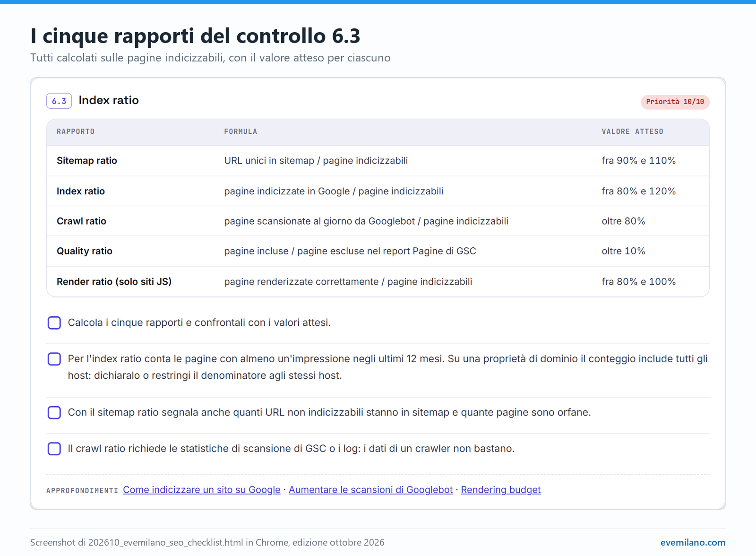The width and height of the screenshot is (756, 556).
Task: Click the 'pagine incluse / pagine escluse' formula
Action: coord(350,251)
